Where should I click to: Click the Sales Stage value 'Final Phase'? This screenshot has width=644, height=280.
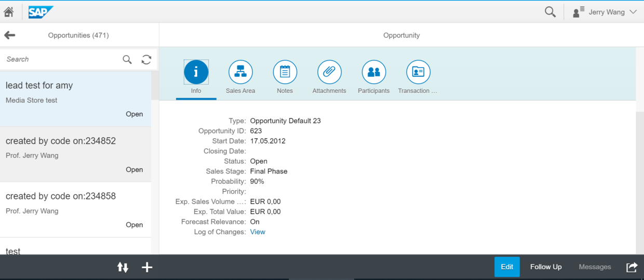tap(269, 171)
